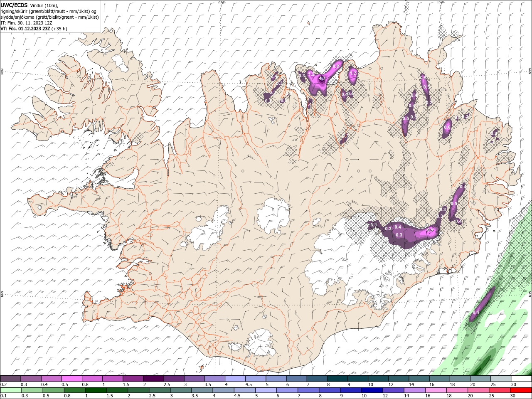Click the 'slydda/snjókoma' legend description line
532x399 pixels.
pos(49,17)
